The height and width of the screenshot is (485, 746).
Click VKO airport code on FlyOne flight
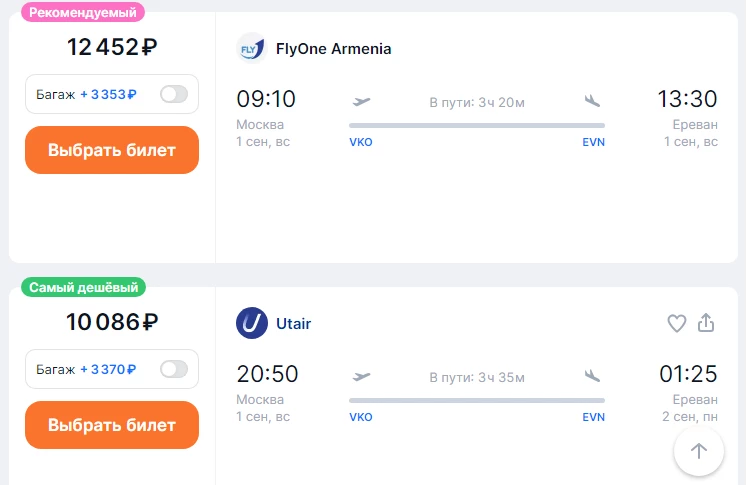click(x=361, y=142)
